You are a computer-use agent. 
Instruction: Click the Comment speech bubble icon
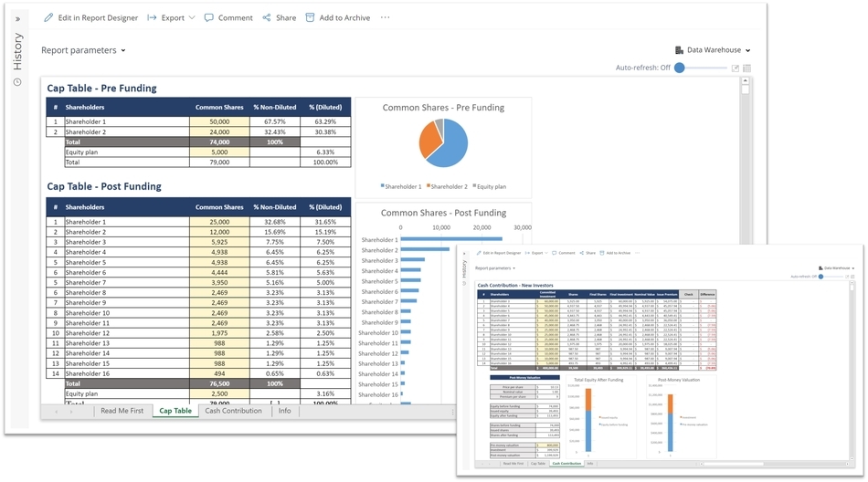[209, 17]
